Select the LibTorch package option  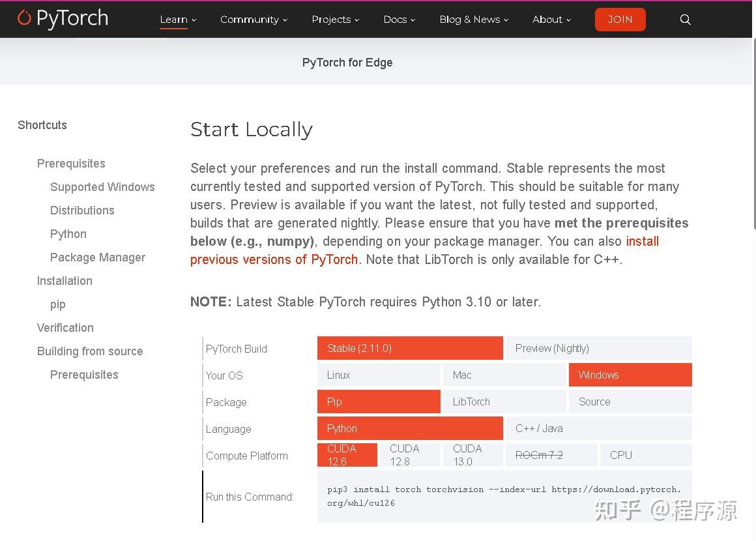tap(504, 402)
